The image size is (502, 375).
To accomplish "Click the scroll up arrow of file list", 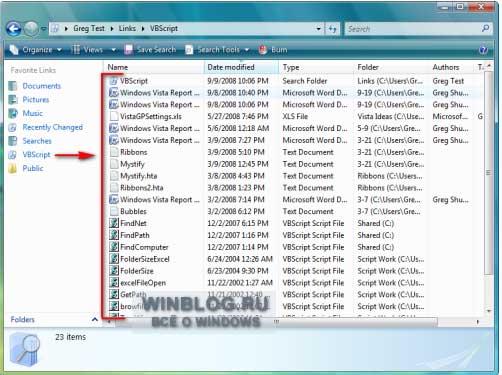I will click(489, 66).
